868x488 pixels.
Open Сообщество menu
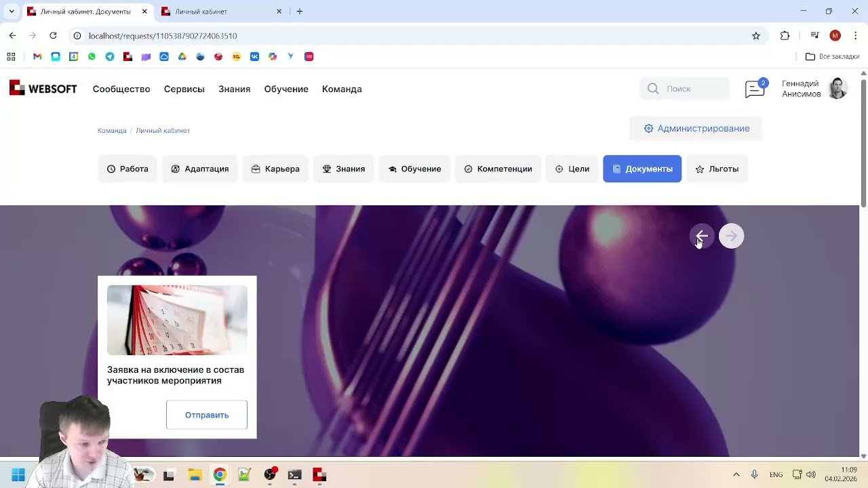coord(121,89)
